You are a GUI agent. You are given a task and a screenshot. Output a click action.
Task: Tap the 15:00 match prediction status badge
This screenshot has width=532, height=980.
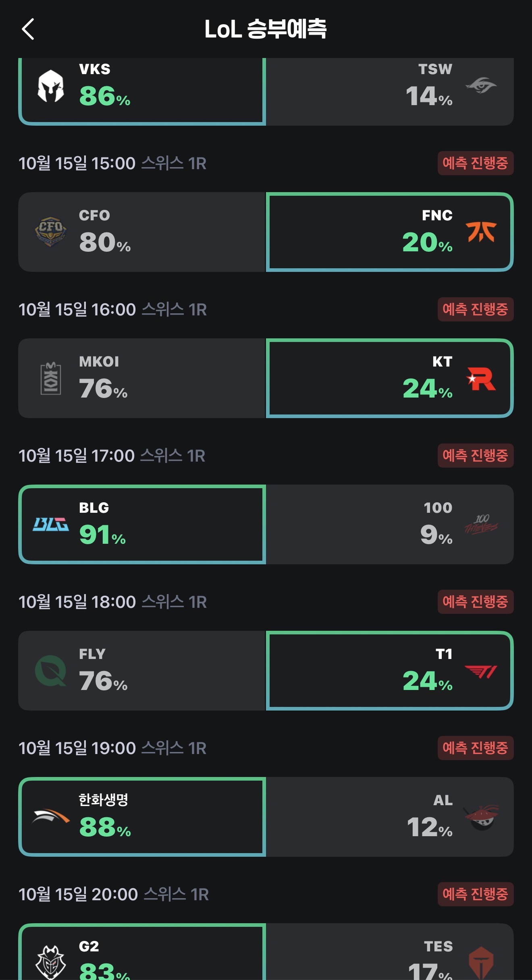click(475, 163)
